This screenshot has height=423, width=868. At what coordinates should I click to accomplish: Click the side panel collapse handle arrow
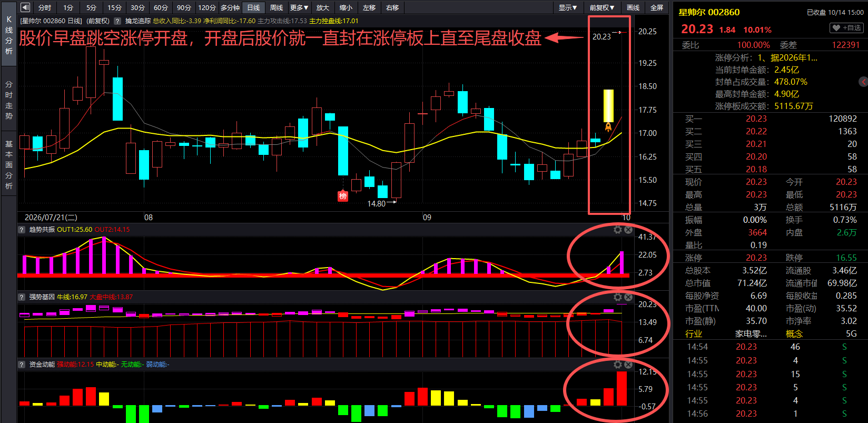(x=863, y=82)
